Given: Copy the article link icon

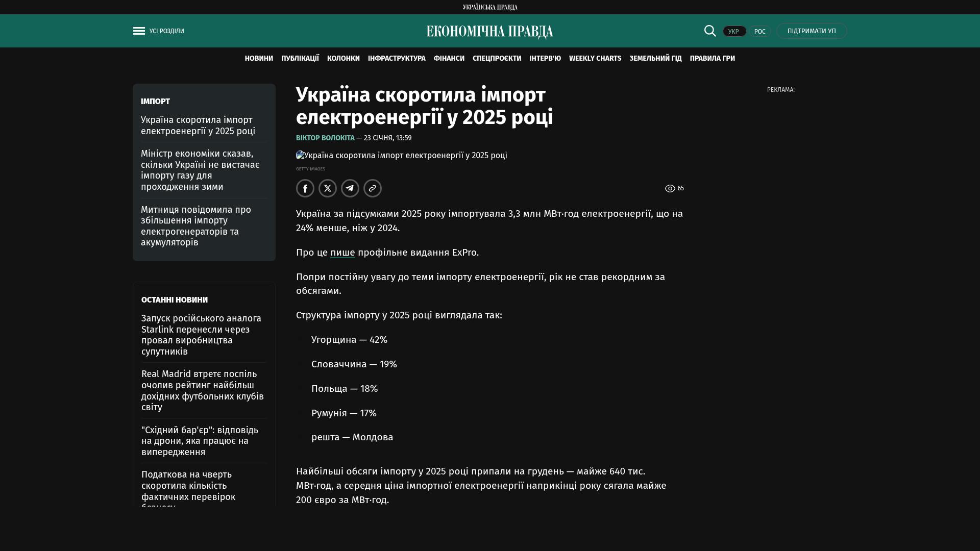Looking at the screenshot, I should [373, 188].
